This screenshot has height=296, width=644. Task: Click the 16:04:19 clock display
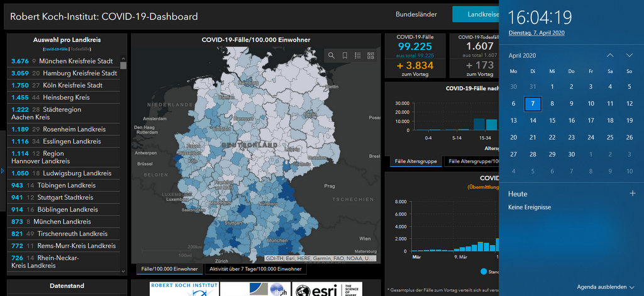pyautogui.click(x=540, y=17)
